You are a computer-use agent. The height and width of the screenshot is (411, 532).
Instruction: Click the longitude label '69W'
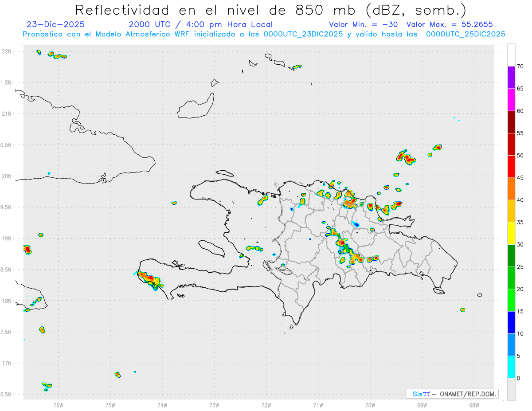(x=422, y=405)
